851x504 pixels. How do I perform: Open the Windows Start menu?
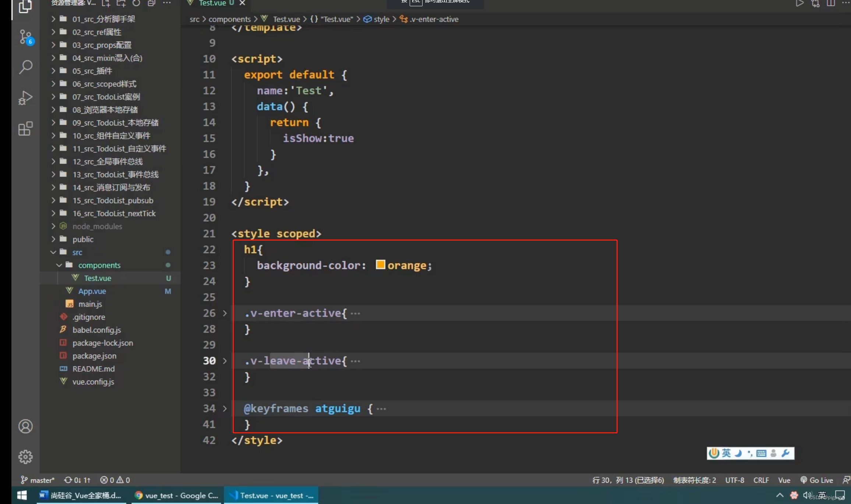tap(22, 495)
